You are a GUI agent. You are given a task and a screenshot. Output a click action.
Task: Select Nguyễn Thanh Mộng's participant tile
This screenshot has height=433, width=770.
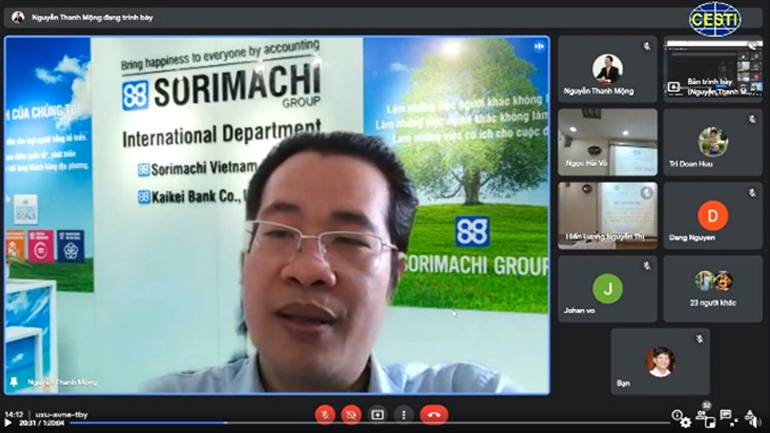pos(607,69)
